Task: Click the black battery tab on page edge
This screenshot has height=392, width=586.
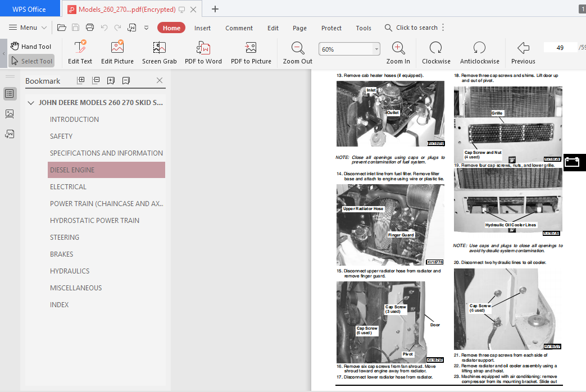Action: tap(574, 162)
